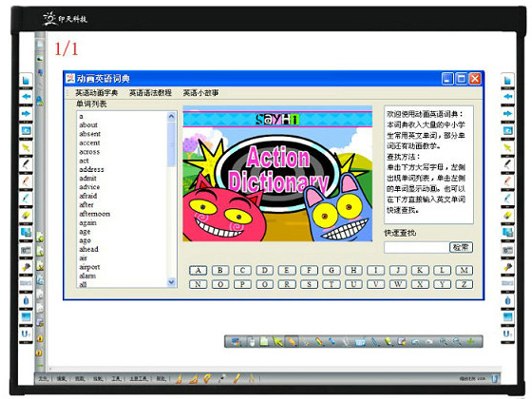Select the word "absent" in the list
Viewport: 532px width, 399px height.
tap(89, 134)
